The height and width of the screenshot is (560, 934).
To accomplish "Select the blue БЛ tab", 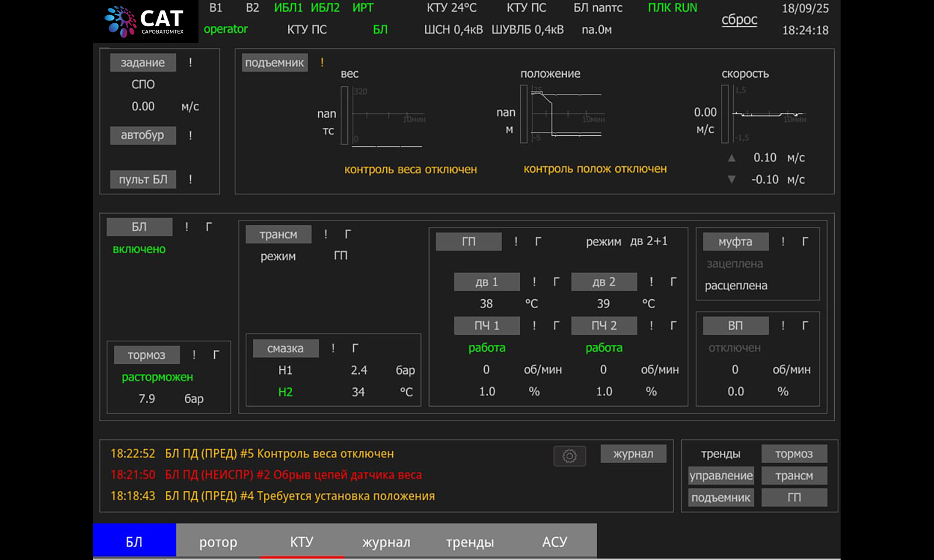I will click(134, 540).
